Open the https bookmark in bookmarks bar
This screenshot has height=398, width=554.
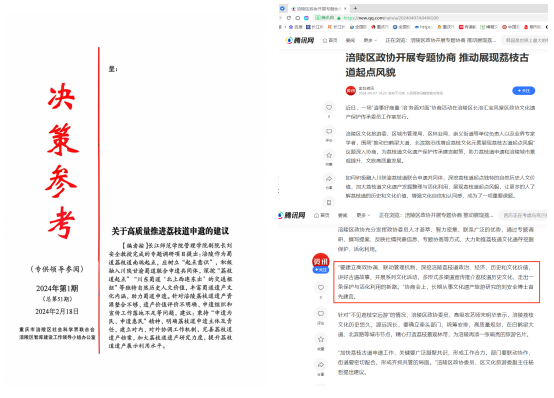424,27
